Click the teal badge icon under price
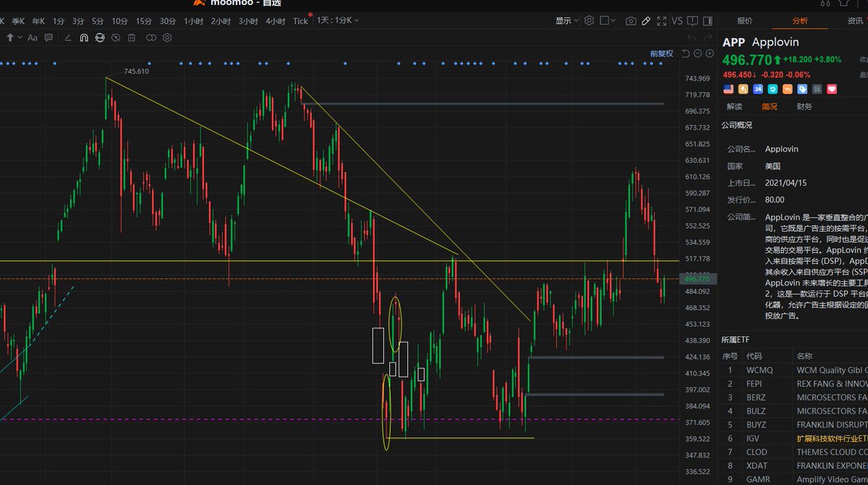This screenshot has width=868, height=485. (773, 89)
